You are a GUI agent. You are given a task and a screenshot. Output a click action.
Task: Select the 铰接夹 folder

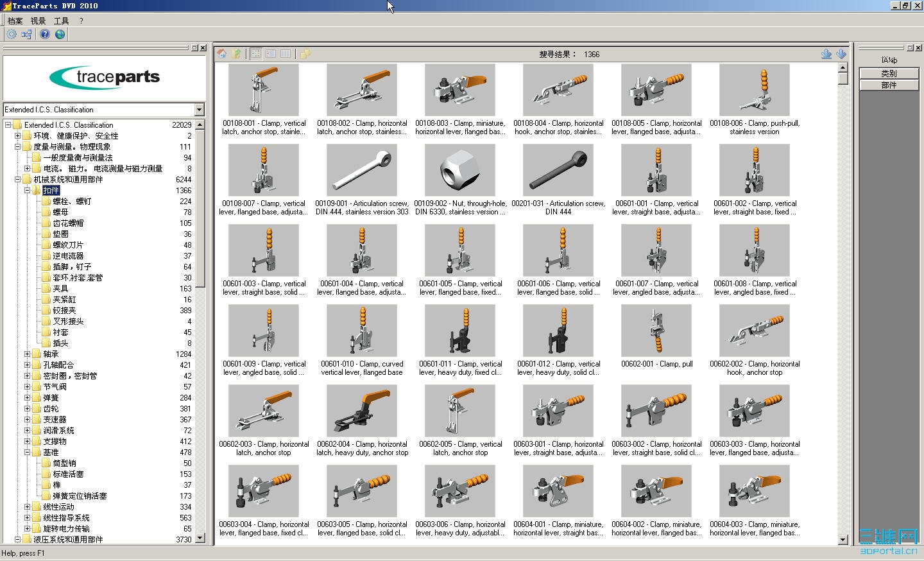tap(64, 311)
